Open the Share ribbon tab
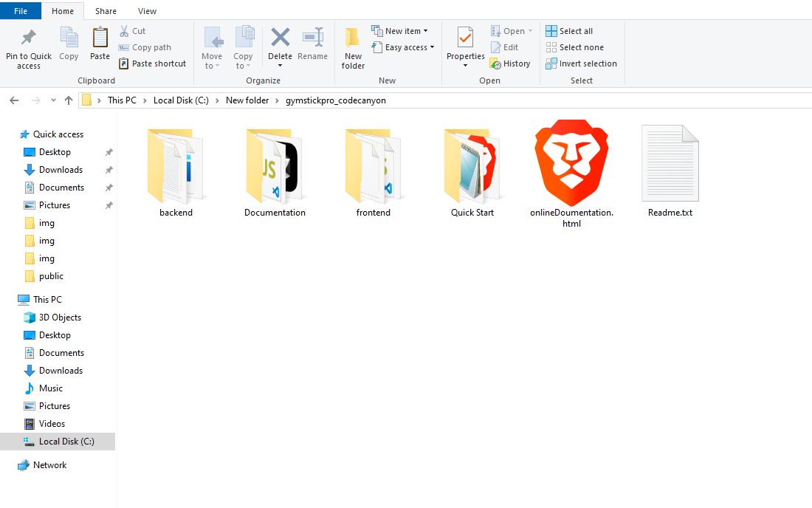 click(x=106, y=11)
